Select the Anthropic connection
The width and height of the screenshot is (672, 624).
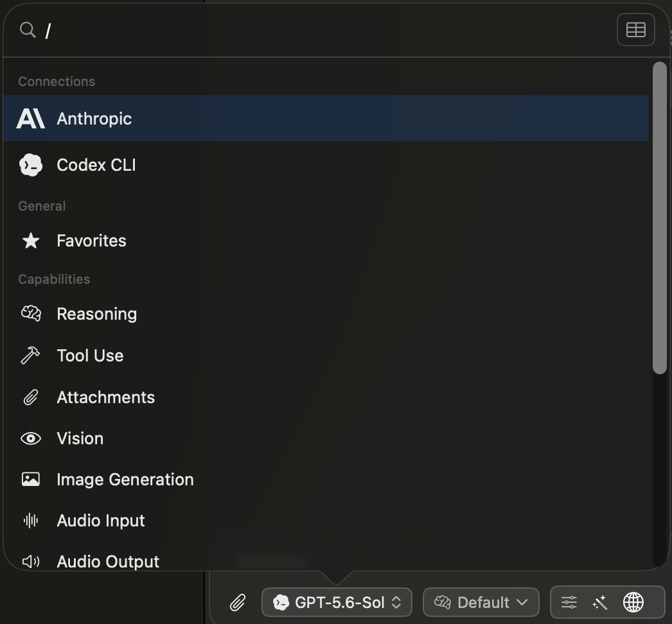tap(326, 119)
